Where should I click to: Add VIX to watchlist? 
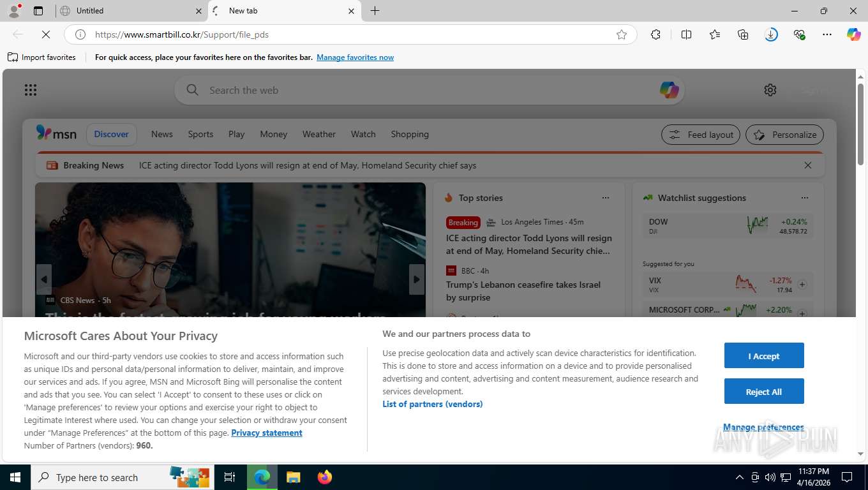(802, 285)
